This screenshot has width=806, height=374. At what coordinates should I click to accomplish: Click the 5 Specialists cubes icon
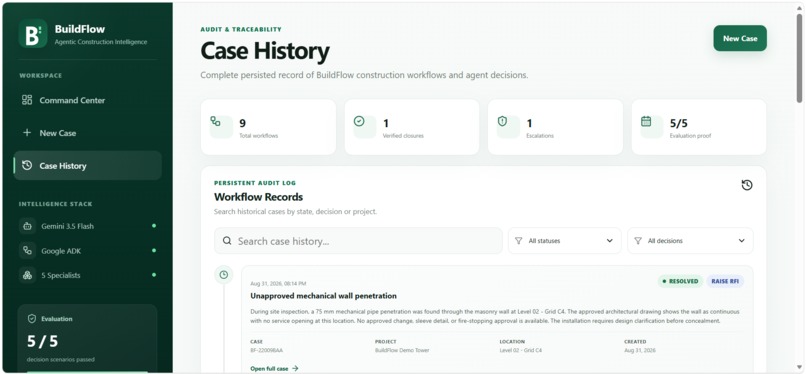pyautogui.click(x=27, y=275)
